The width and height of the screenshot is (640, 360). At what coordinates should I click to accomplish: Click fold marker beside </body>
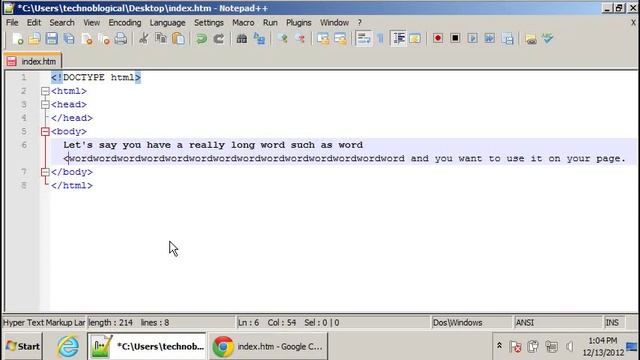click(x=45, y=172)
